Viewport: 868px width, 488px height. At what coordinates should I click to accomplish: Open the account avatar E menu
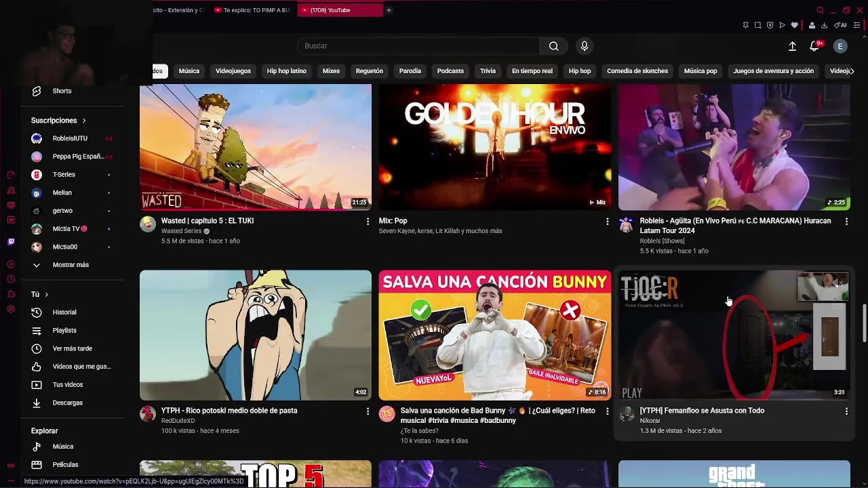[x=840, y=46]
